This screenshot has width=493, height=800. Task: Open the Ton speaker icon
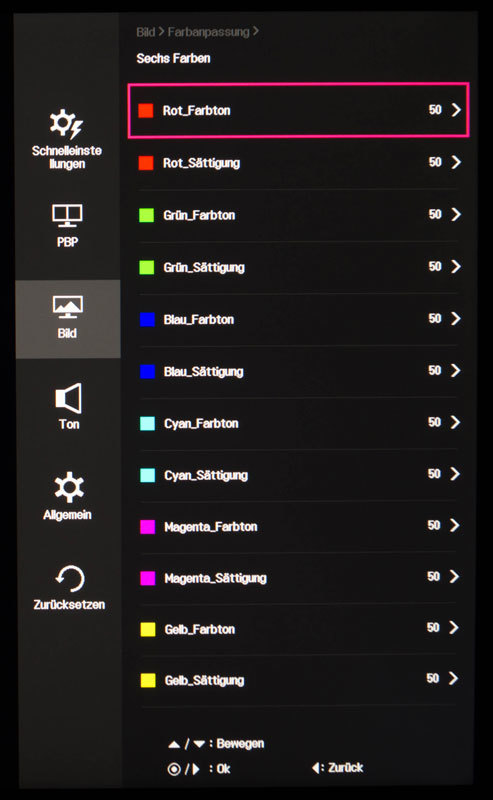pos(68,398)
